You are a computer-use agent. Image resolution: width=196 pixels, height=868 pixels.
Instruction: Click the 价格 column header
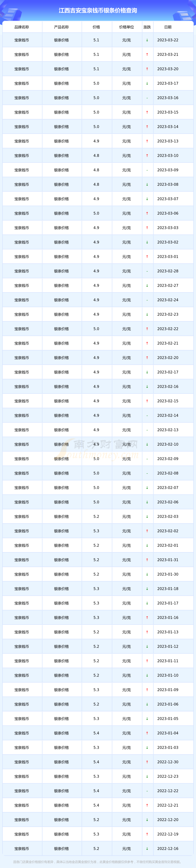point(96,27)
